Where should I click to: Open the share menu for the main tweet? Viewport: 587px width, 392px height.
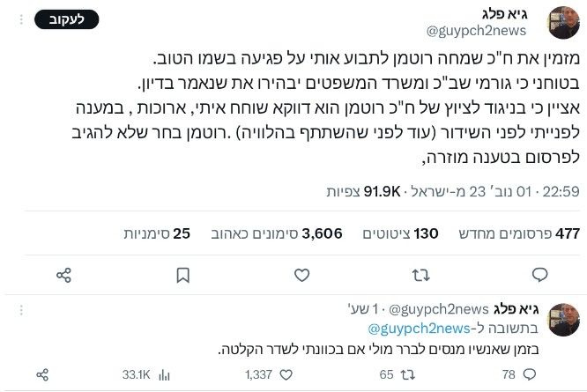point(63,276)
